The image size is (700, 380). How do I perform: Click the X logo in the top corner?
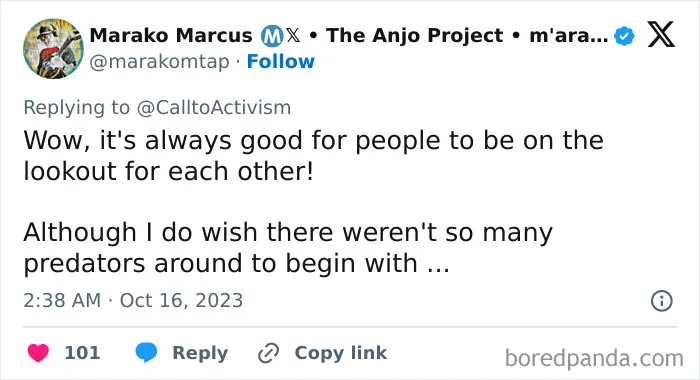tap(661, 34)
